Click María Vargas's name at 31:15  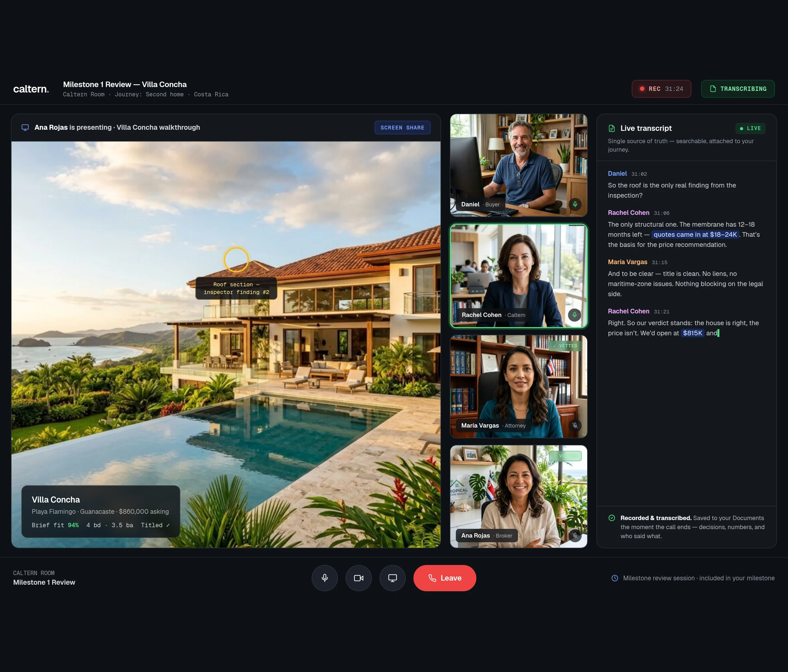[627, 262]
